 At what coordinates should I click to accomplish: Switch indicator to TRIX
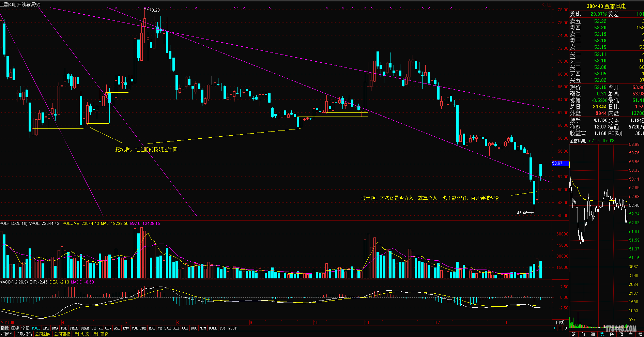[74, 328]
